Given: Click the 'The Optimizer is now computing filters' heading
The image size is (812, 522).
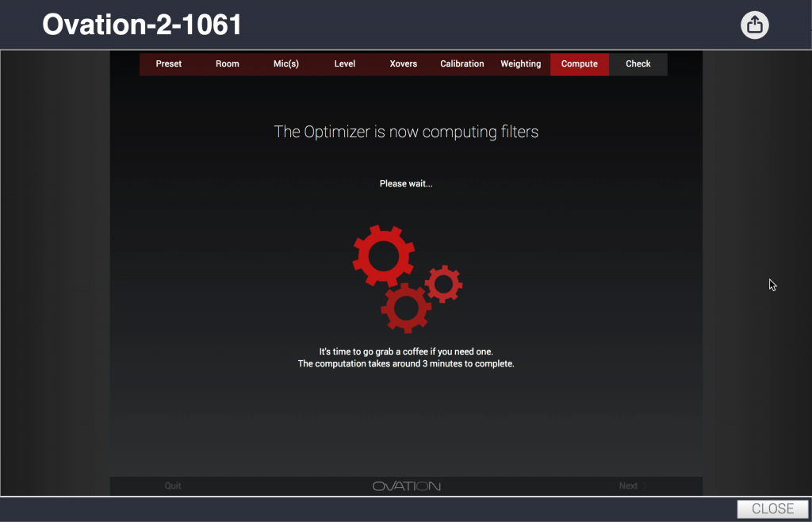Looking at the screenshot, I should [x=406, y=132].
